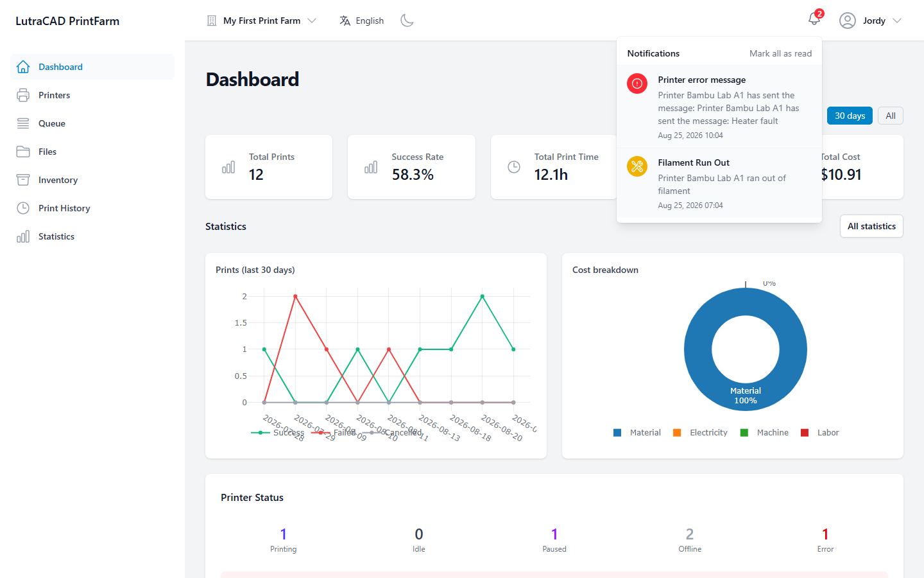Select the 30 days range button
The width and height of the screenshot is (924, 578).
click(850, 116)
